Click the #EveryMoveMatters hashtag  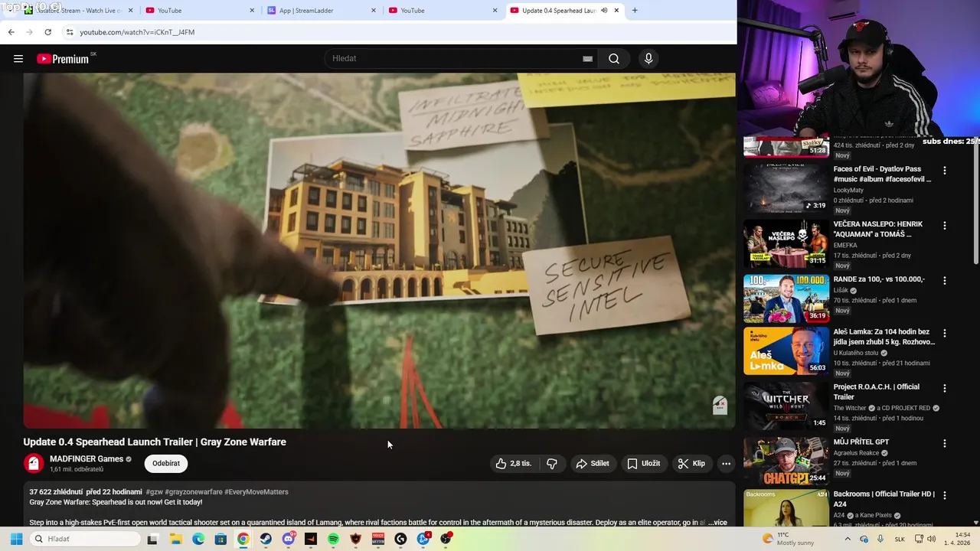click(256, 492)
